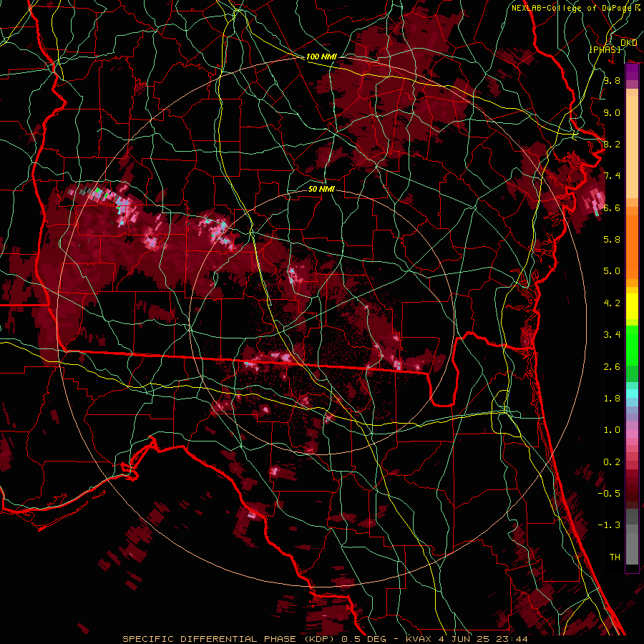
Task: Click the orange band of the color bar
Action: click(x=632, y=246)
